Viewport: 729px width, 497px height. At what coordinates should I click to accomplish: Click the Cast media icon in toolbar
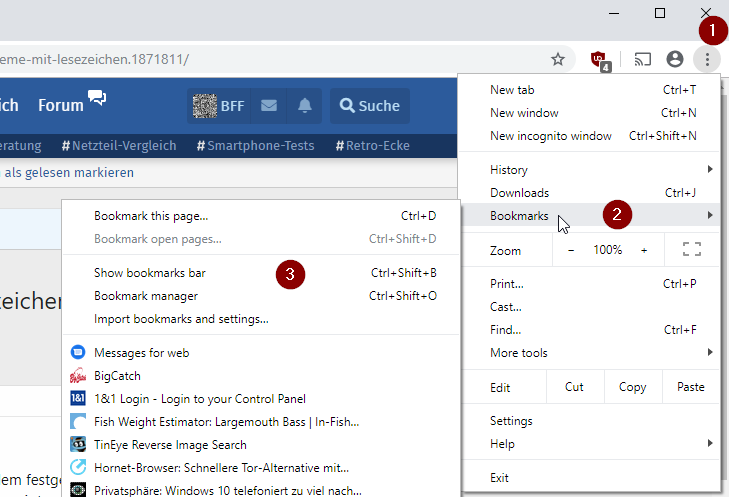643,59
